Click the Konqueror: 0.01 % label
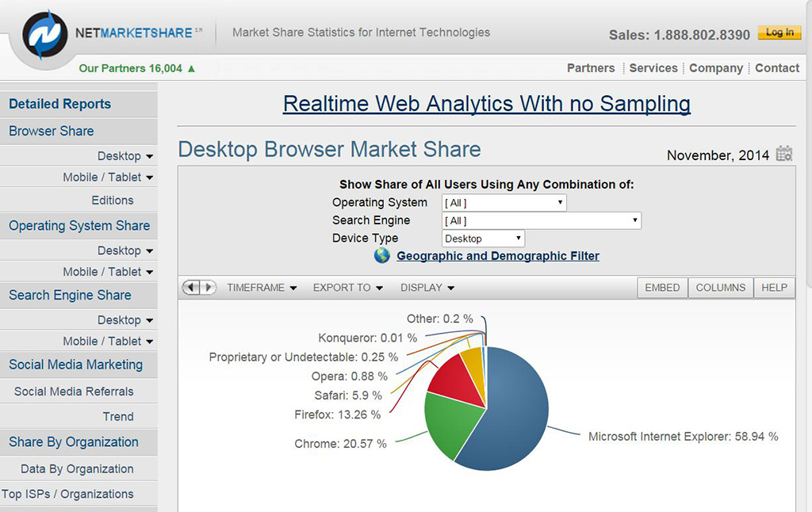The height and width of the screenshot is (512, 812). click(367, 338)
